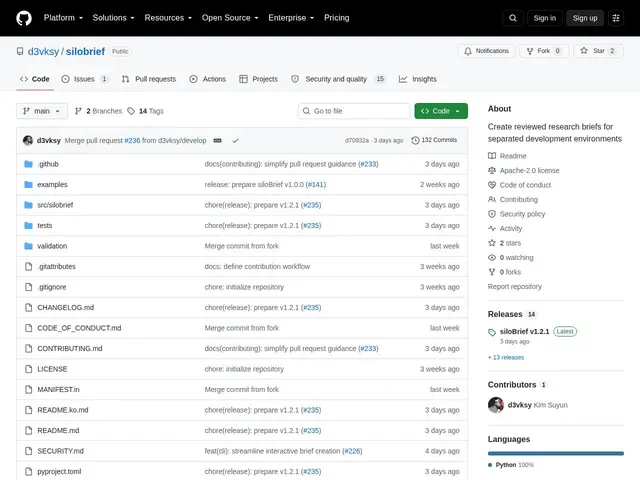Image resolution: width=640 pixels, height=480 pixels.
Task: Open the header settings sliders icon
Action: [x=616, y=18]
